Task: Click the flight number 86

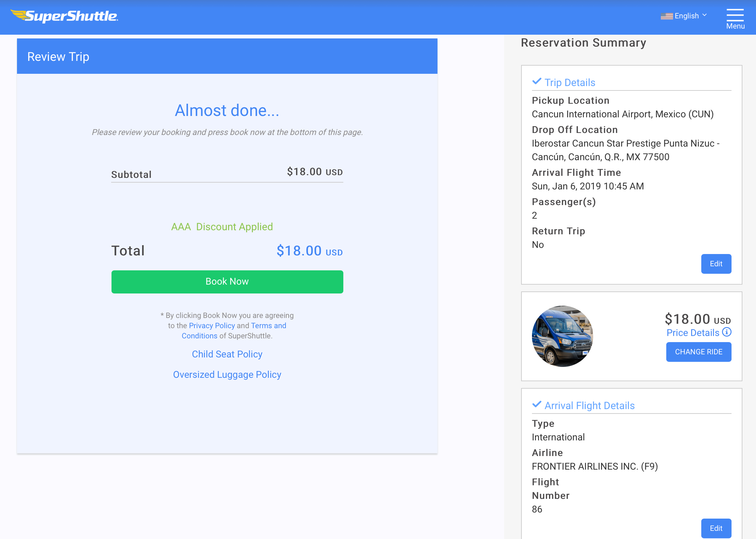Action: tap(537, 509)
